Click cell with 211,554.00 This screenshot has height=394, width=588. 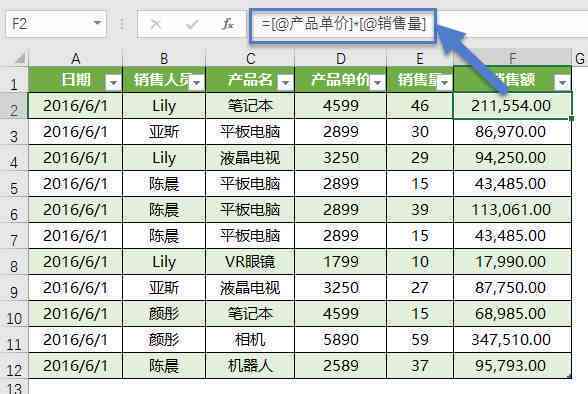tap(512, 106)
